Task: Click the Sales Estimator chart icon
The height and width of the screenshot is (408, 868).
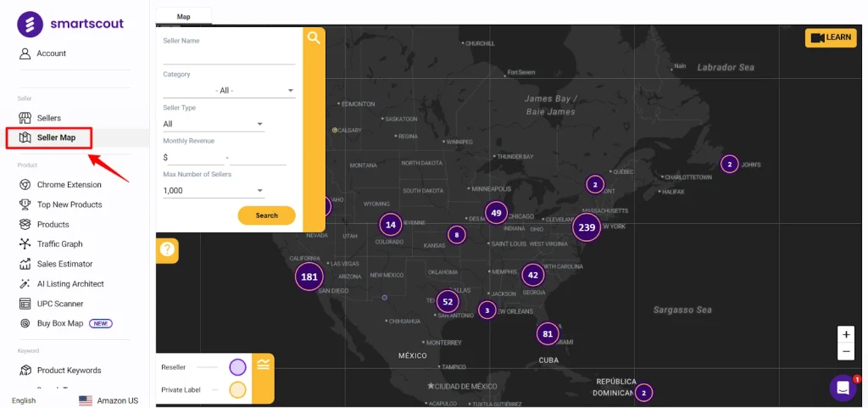Action: coord(25,264)
